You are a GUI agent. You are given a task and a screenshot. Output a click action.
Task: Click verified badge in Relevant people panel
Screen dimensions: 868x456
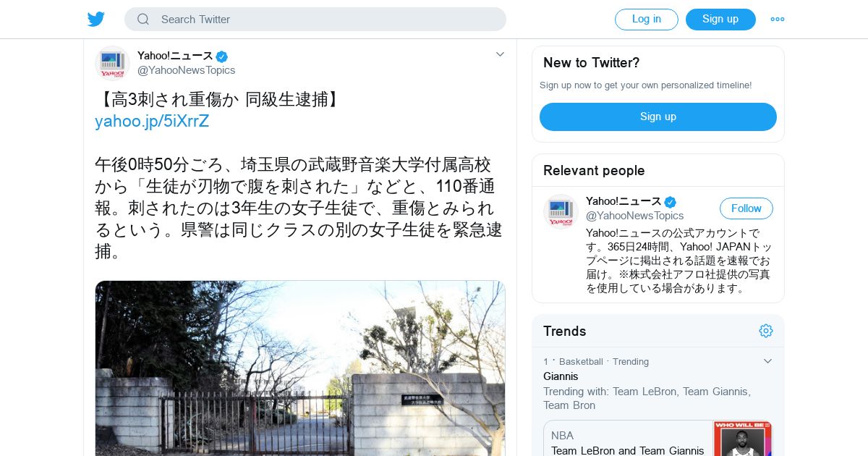671,202
